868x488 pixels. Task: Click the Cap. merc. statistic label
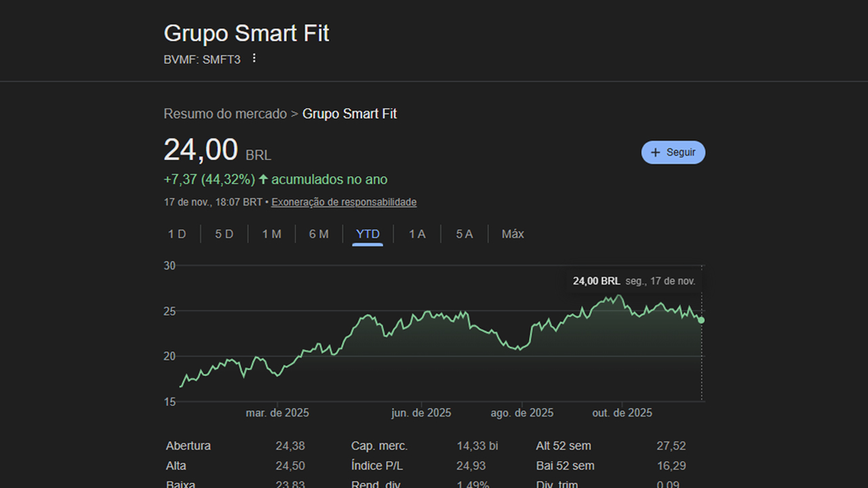pyautogui.click(x=379, y=446)
